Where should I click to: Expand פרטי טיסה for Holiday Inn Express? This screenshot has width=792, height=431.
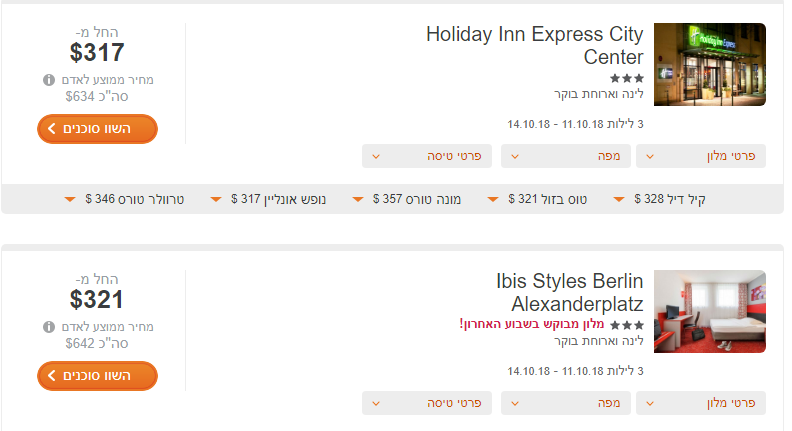coord(427,156)
